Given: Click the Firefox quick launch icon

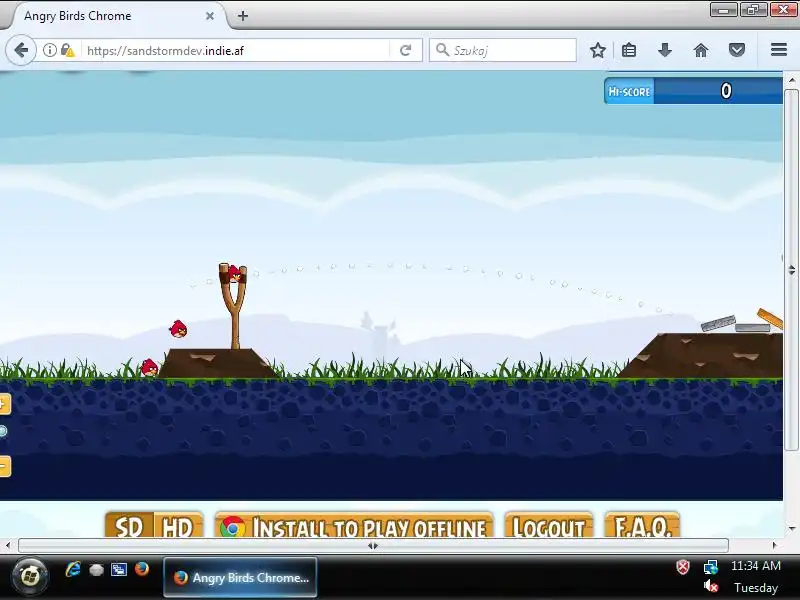Looking at the screenshot, I should coord(142,569).
